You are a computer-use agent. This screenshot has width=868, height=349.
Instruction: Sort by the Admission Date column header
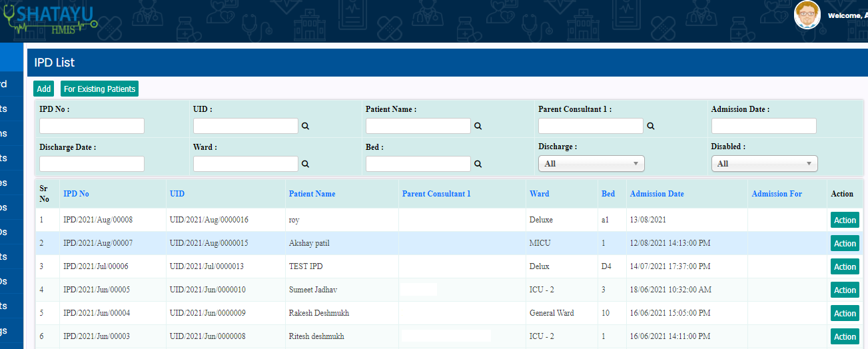click(x=657, y=194)
